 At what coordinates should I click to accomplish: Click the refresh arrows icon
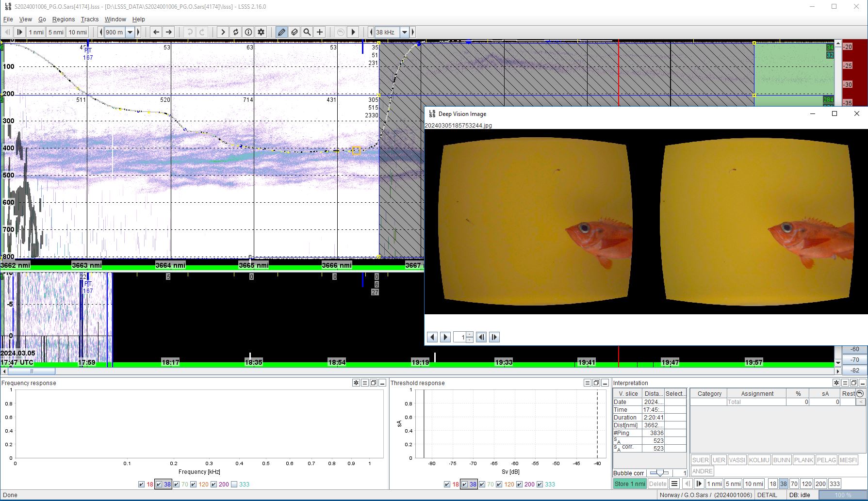pyautogui.click(x=236, y=32)
